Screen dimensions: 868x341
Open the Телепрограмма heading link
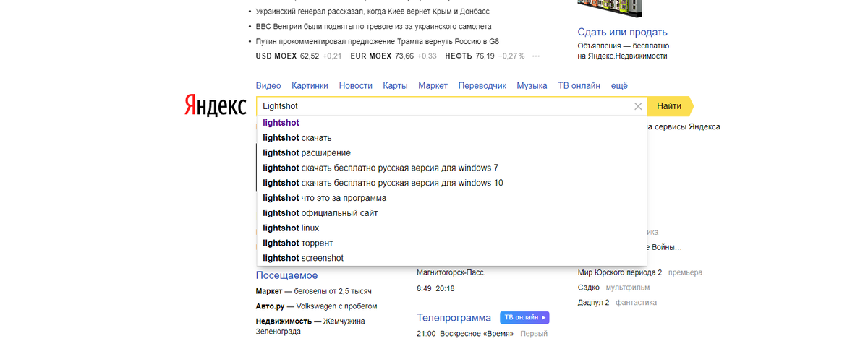pos(454,318)
